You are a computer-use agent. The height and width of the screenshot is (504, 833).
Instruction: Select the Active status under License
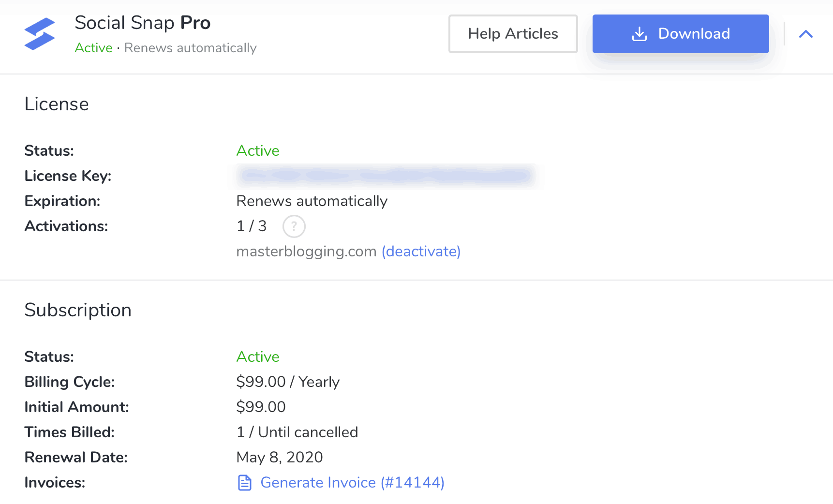(257, 150)
